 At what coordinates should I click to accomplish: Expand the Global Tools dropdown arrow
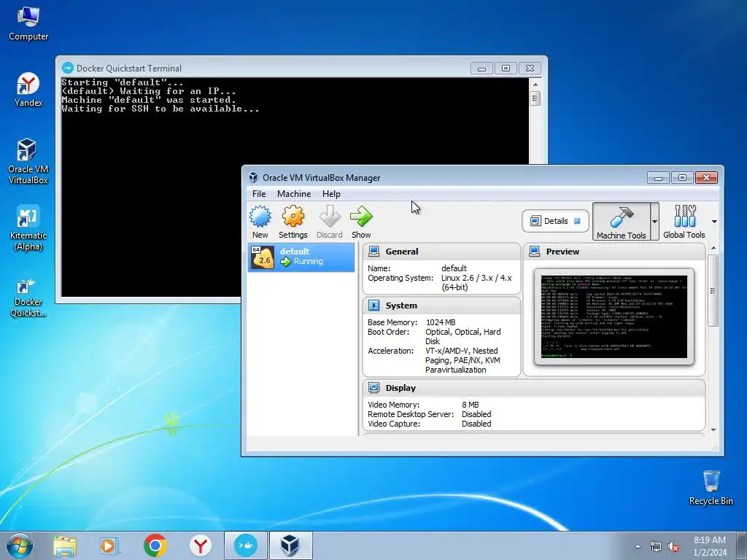[x=714, y=222]
